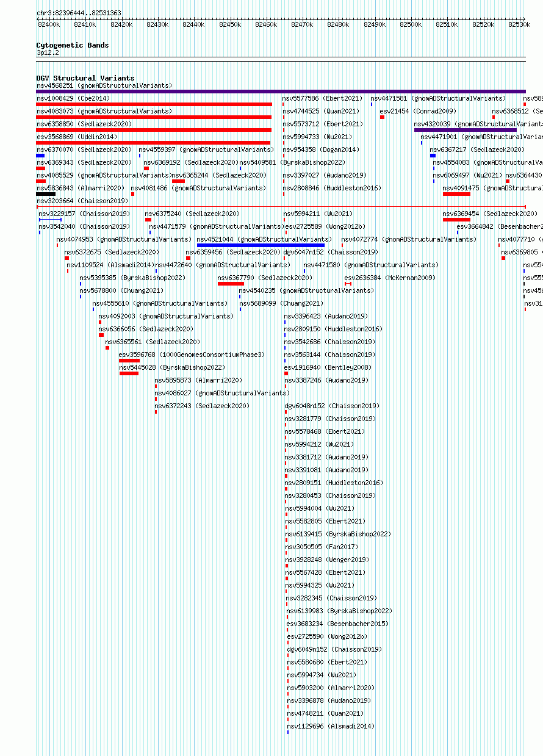Screen dimensions: 543x756
Task: Click the red bar under nsv6367790
Action: click(231, 284)
